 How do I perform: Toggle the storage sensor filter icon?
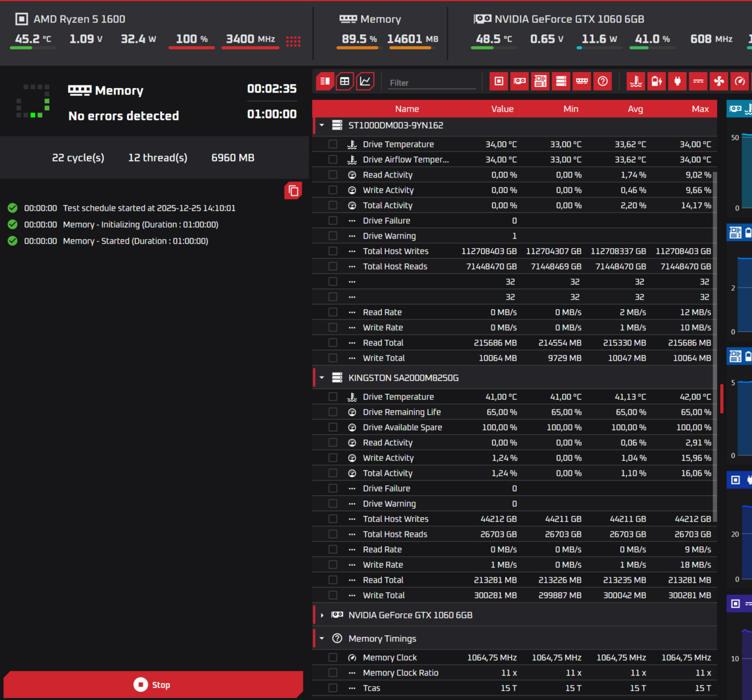tap(561, 81)
